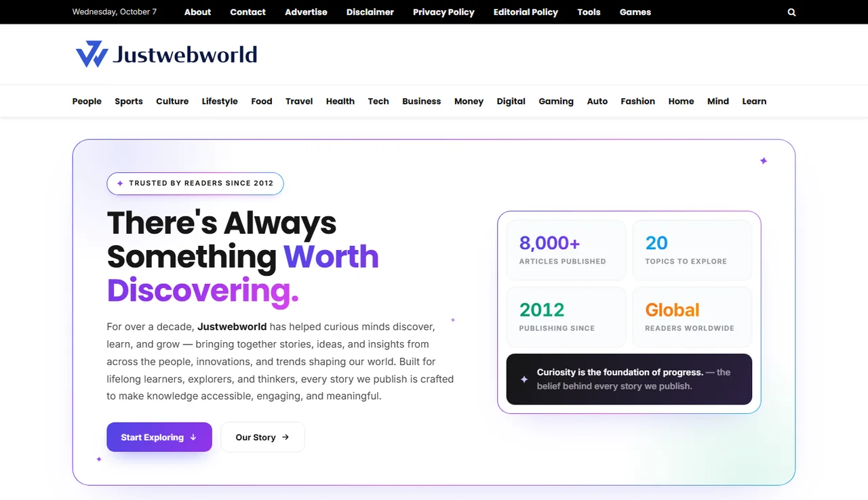The image size is (868, 500).
Task: Click the 20 Topics to Explore card
Action: 692,250
